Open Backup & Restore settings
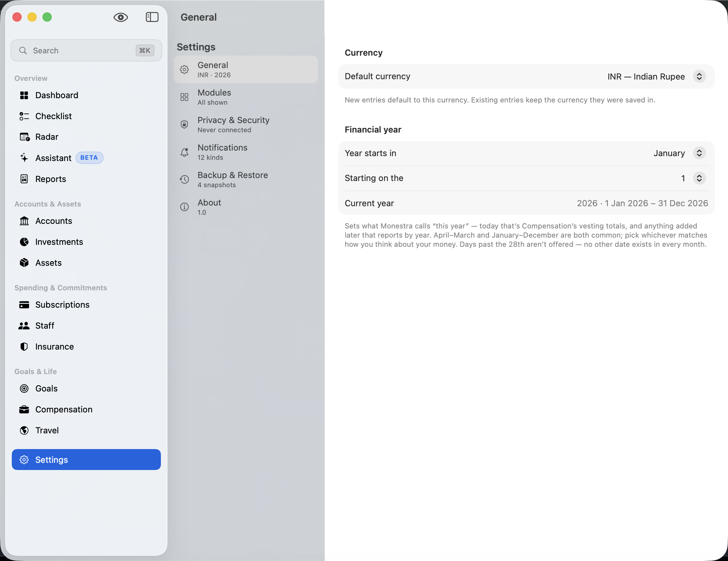Image resolution: width=728 pixels, height=561 pixels. (x=246, y=179)
